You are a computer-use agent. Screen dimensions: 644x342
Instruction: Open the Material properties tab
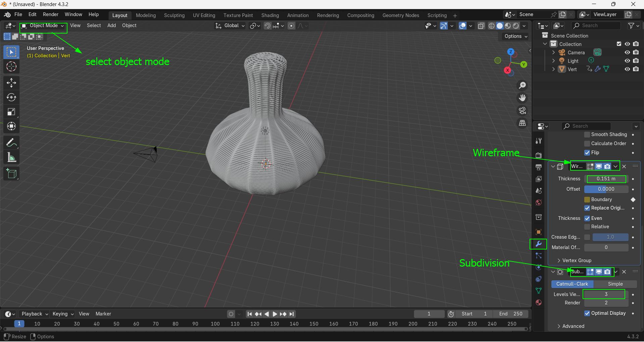pyautogui.click(x=539, y=302)
